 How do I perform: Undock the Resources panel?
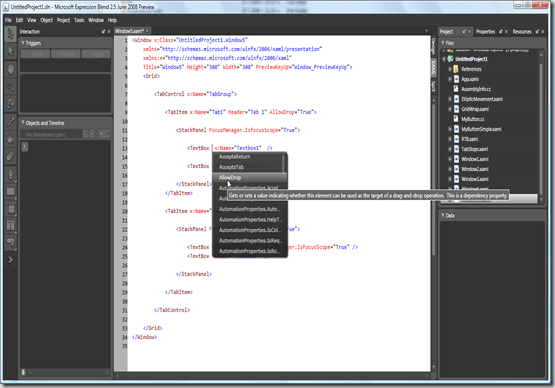coord(537,32)
